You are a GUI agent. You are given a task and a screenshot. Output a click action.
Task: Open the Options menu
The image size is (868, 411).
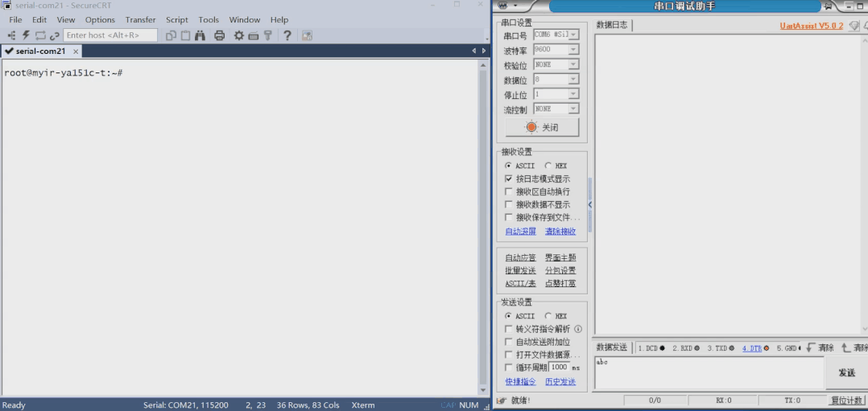coord(100,20)
